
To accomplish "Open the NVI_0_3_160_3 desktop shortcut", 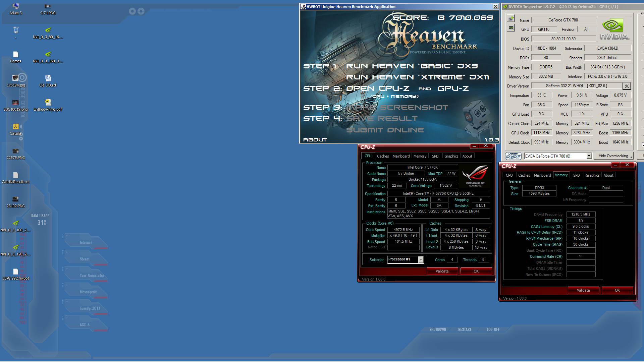I will pyautogui.click(x=48, y=57).
